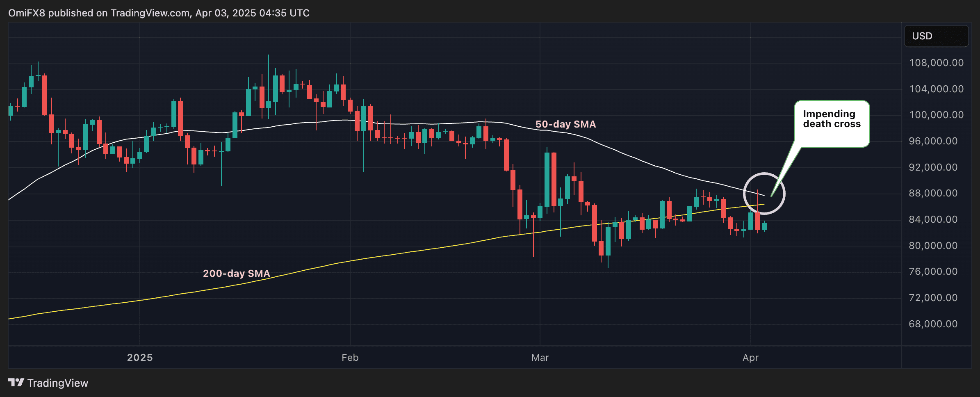Open the USD currency selector
The width and height of the screenshot is (980, 397).
pyautogui.click(x=936, y=36)
